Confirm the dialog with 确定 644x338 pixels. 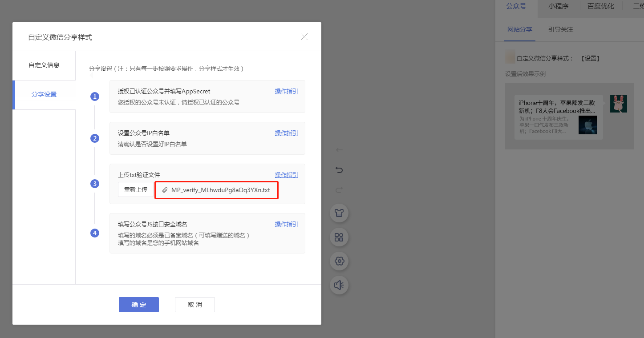point(139,305)
